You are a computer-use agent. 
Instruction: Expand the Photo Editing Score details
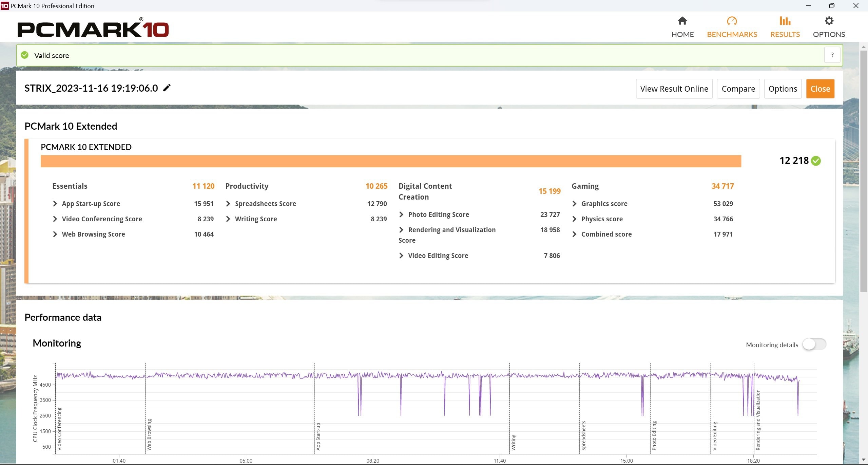[x=401, y=214]
